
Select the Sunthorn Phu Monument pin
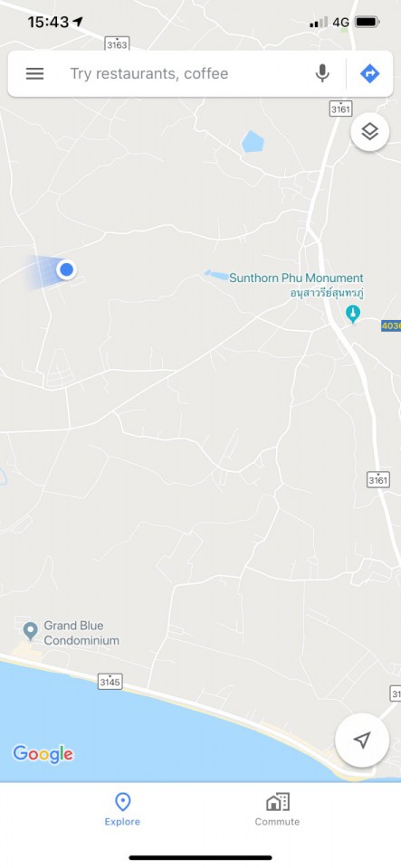(x=352, y=314)
